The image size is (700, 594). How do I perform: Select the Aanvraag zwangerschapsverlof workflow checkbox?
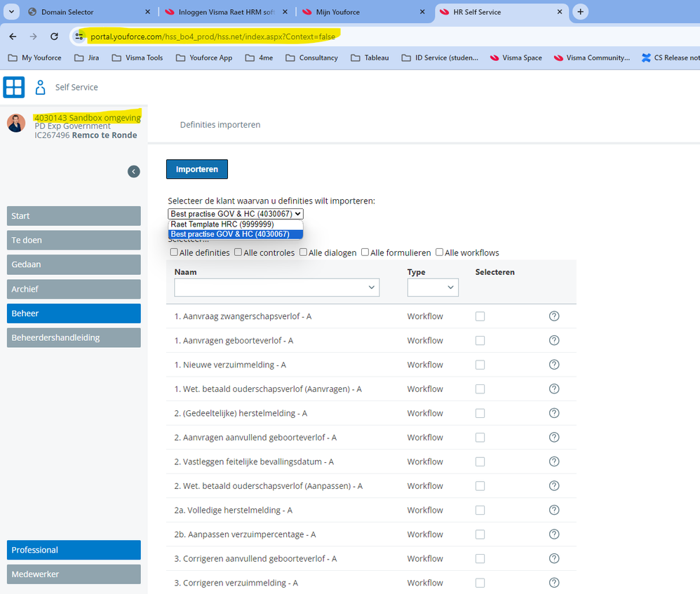[480, 316]
